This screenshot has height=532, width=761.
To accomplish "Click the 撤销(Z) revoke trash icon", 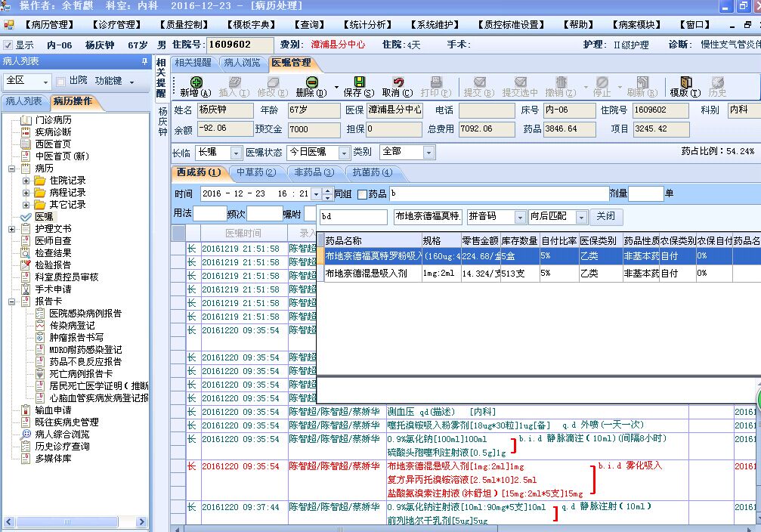I will tap(561, 82).
